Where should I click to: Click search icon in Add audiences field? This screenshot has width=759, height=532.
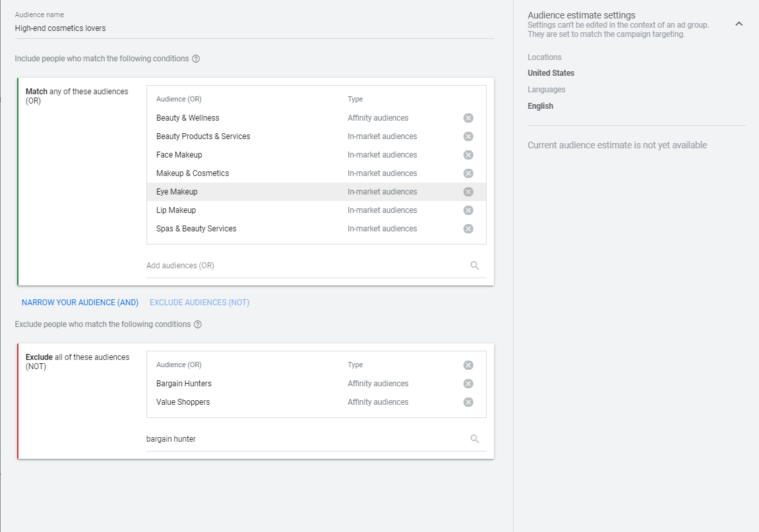[x=475, y=266]
